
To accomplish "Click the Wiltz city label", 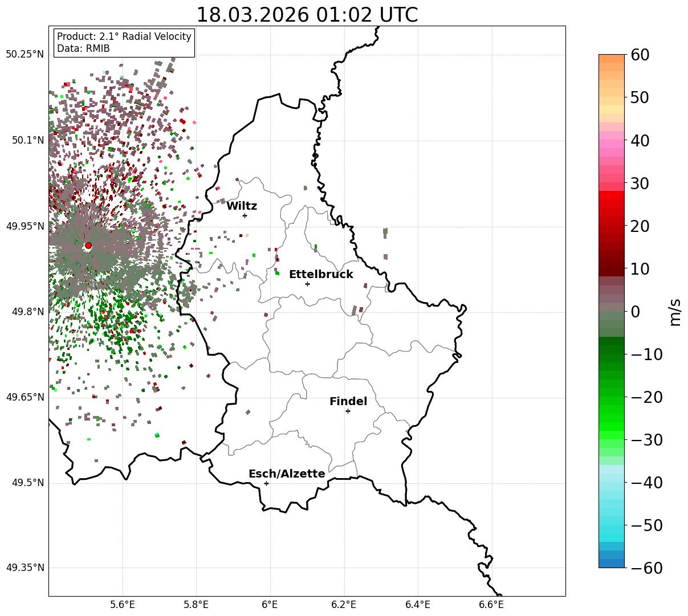I will pyautogui.click(x=242, y=206).
